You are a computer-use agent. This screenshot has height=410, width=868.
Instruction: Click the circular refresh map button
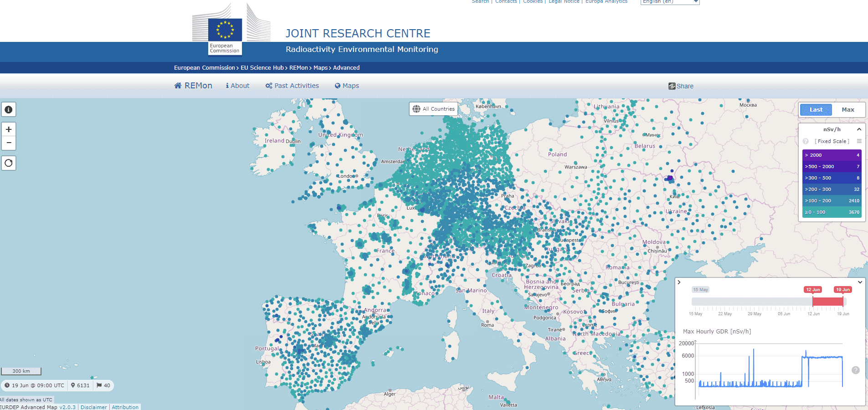tap(9, 163)
